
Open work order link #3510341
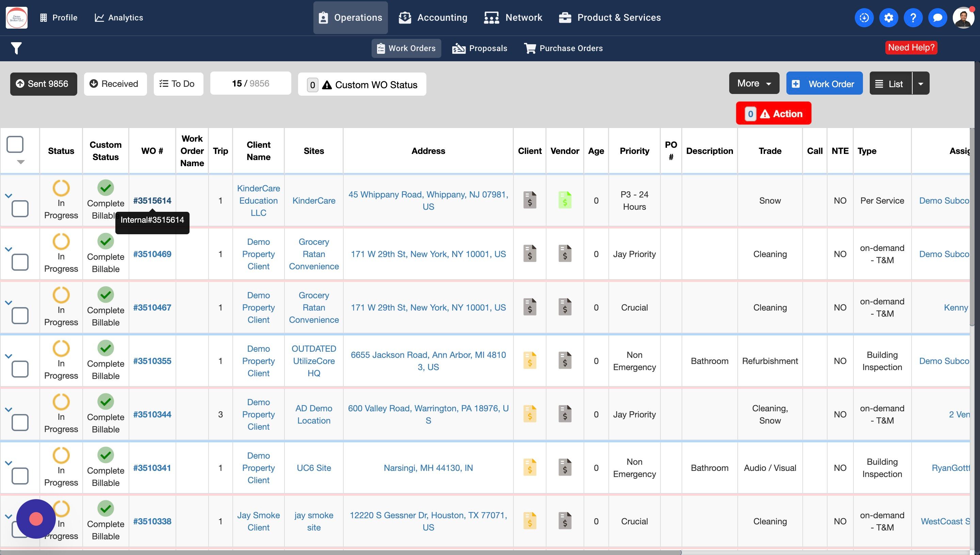(x=152, y=468)
